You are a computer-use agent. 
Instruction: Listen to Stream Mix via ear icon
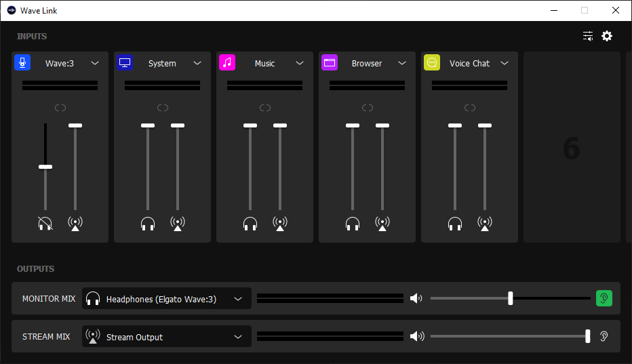[x=604, y=336]
